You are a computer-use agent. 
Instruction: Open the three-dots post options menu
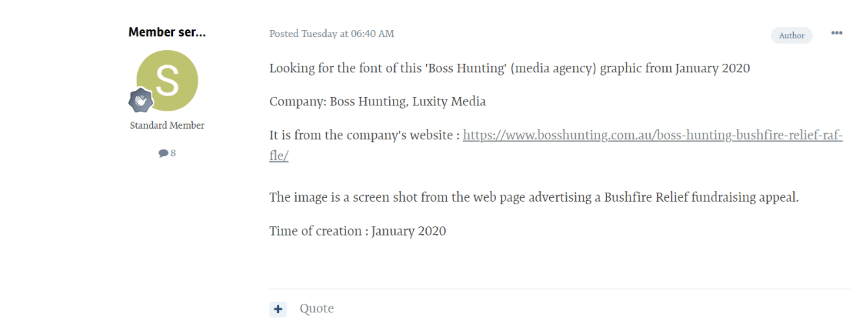click(x=837, y=33)
